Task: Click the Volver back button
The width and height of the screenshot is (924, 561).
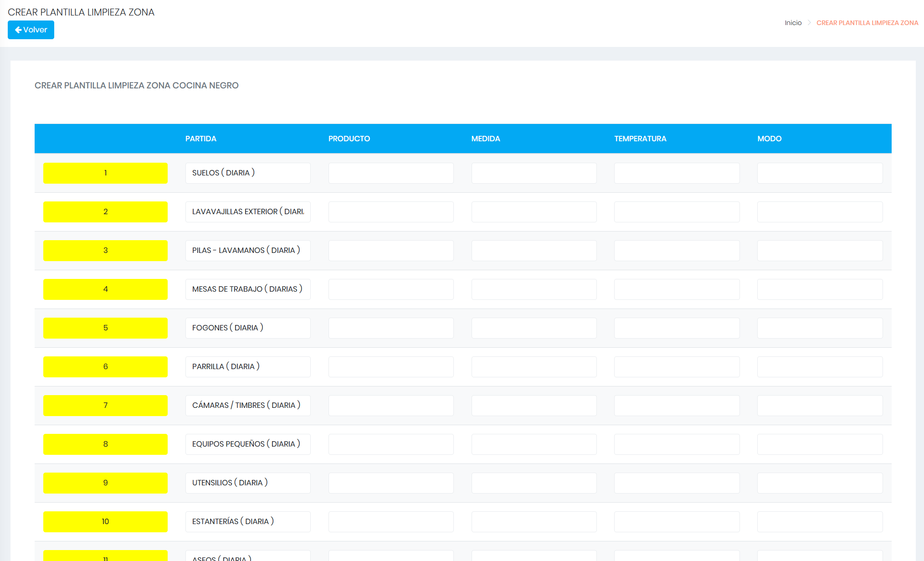Action: point(31,30)
